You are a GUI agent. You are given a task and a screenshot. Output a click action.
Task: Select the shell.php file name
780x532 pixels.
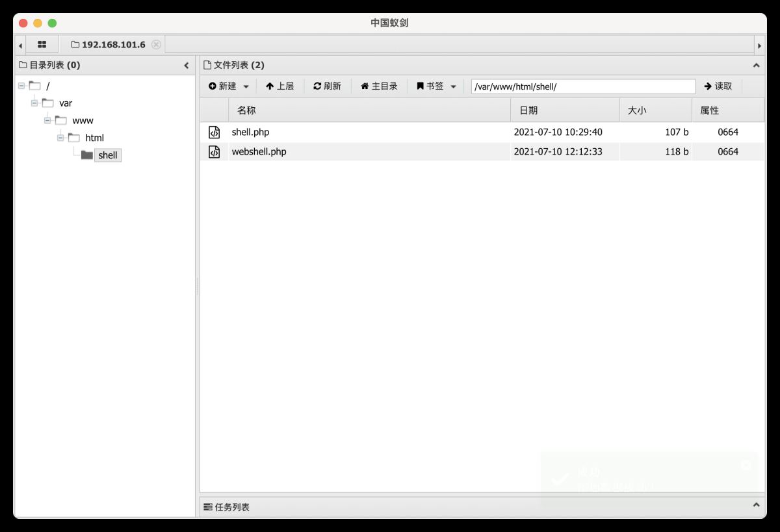(250, 133)
